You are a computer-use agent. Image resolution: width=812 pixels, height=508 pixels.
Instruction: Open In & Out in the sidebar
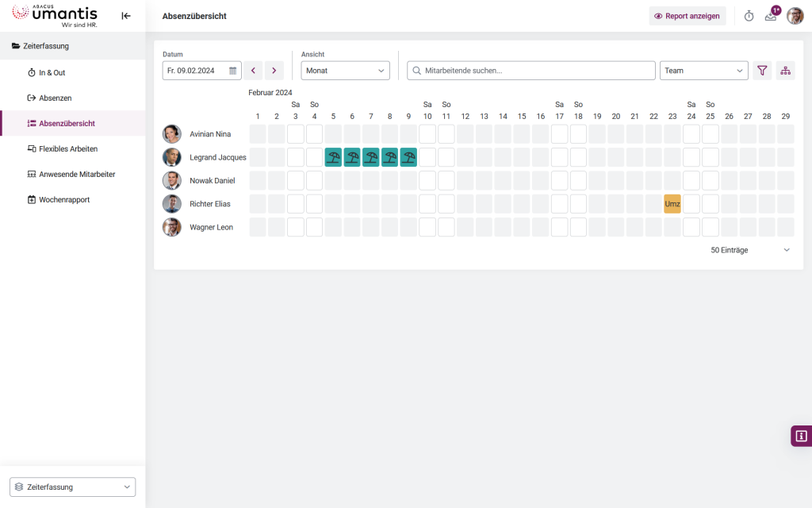click(52, 72)
